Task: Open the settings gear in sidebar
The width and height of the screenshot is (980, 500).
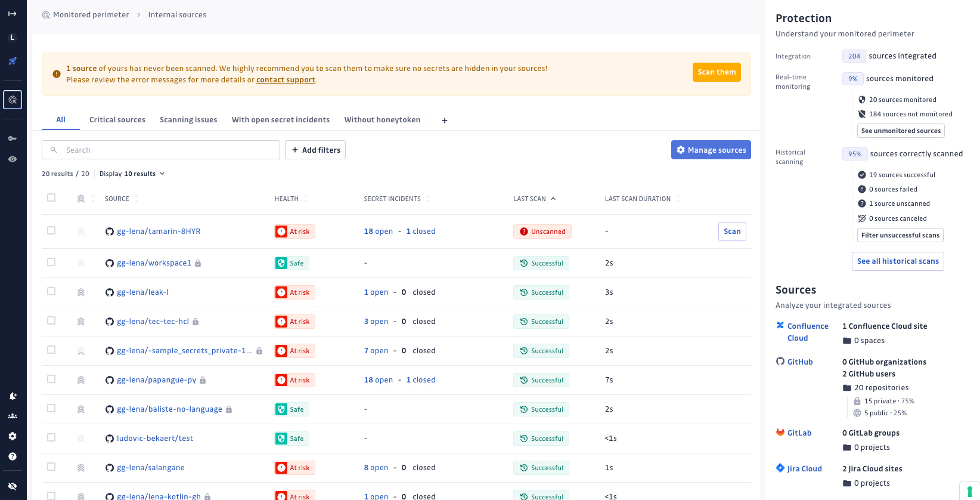Action: click(12, 437)
